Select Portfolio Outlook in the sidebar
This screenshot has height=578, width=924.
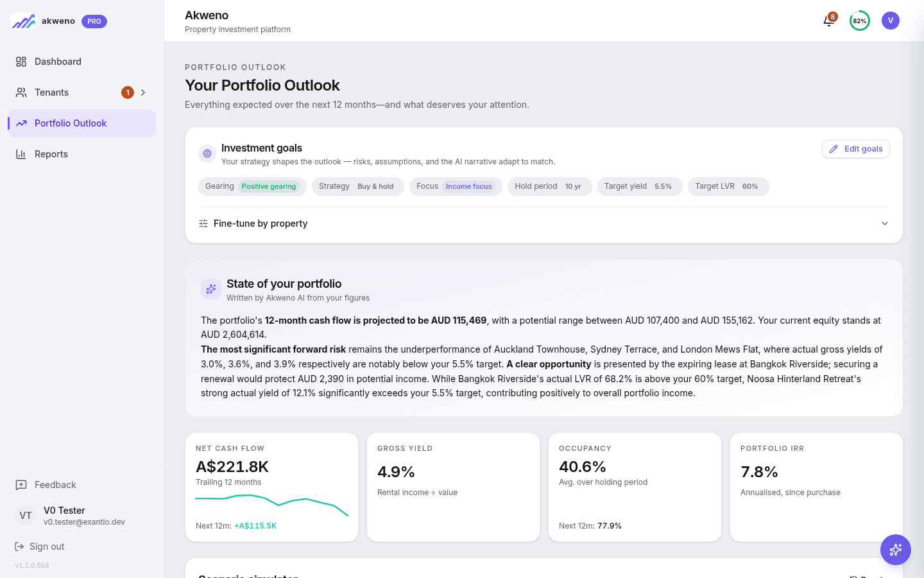click(x=81, y=123)
